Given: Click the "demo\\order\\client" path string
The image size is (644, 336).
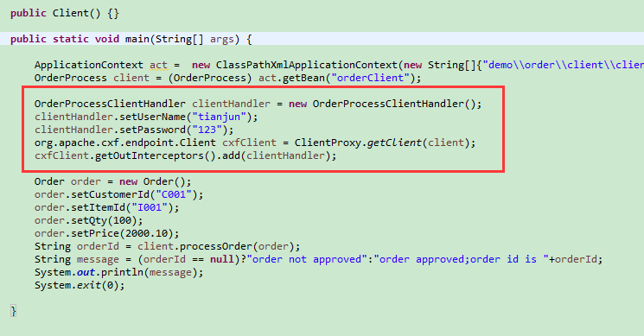Looking at the screenshot, I should 563,66.
